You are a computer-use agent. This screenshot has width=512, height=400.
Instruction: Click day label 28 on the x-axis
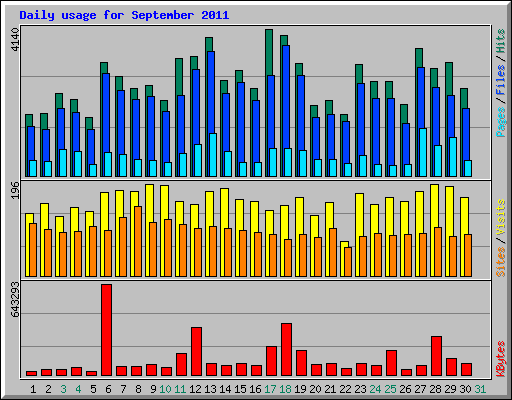pyautogui.click(x=435, y=389)
